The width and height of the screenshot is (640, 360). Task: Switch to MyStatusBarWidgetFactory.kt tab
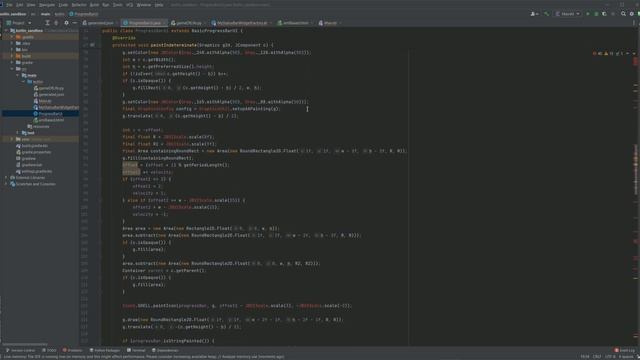click(241, 23)
